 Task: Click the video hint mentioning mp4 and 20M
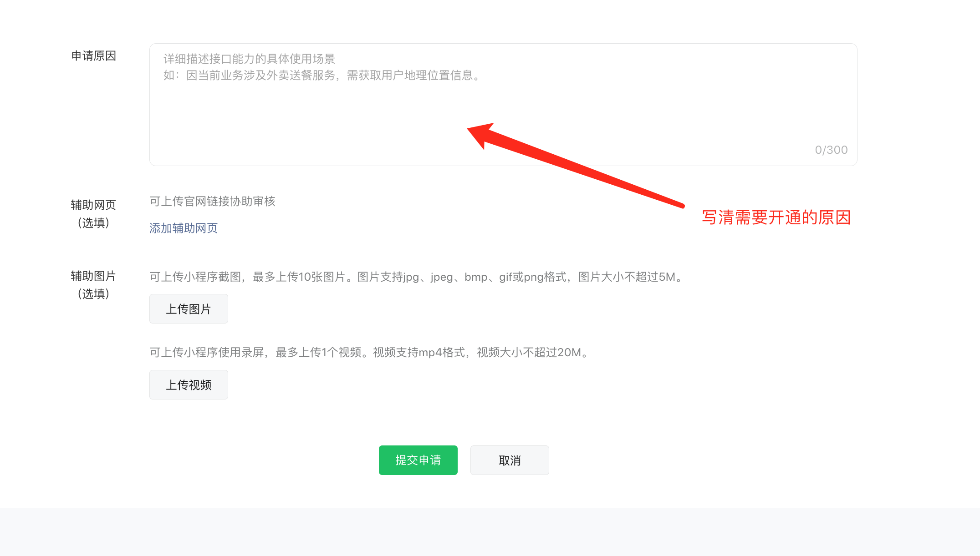coord(370,352)
